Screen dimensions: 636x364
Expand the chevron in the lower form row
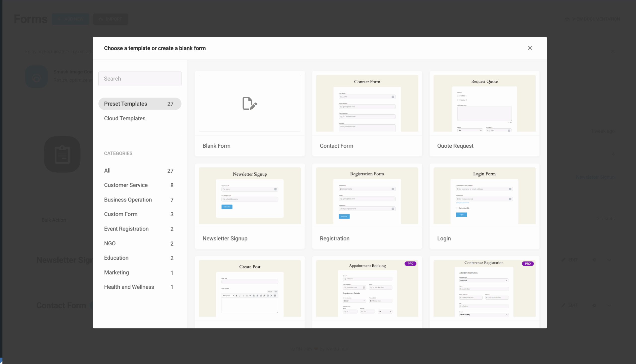pyautogui.click(x=609, y=305)
